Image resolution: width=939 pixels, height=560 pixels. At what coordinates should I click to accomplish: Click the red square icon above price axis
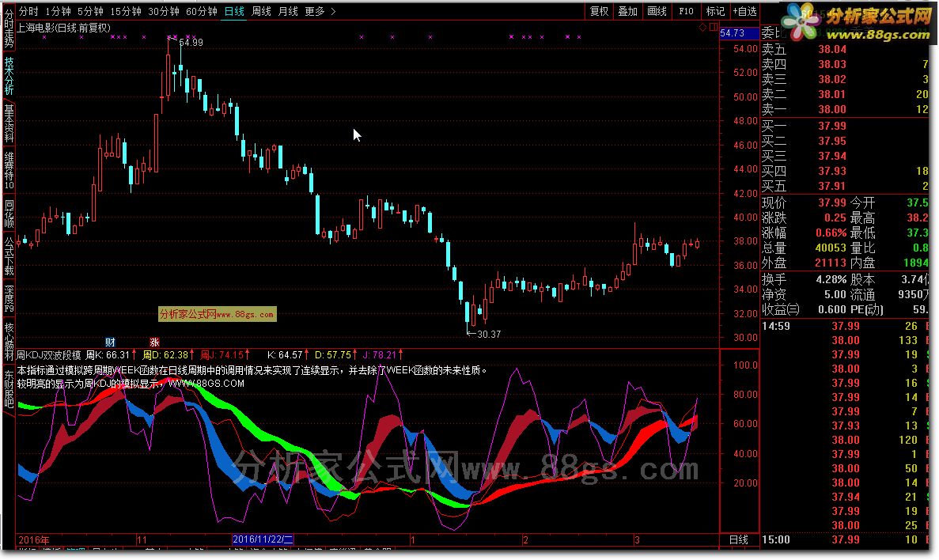click(x=714, y=27)
